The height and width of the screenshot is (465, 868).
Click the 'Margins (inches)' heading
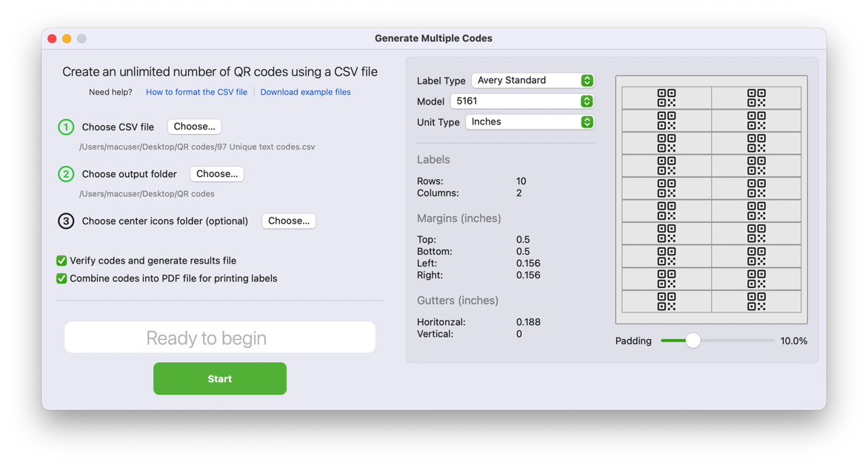459,218
